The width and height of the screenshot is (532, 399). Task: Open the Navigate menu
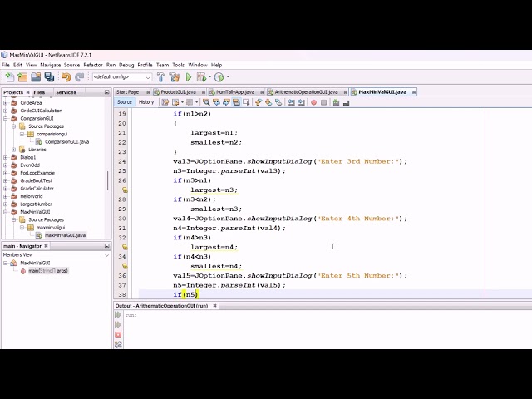point(50,65)
